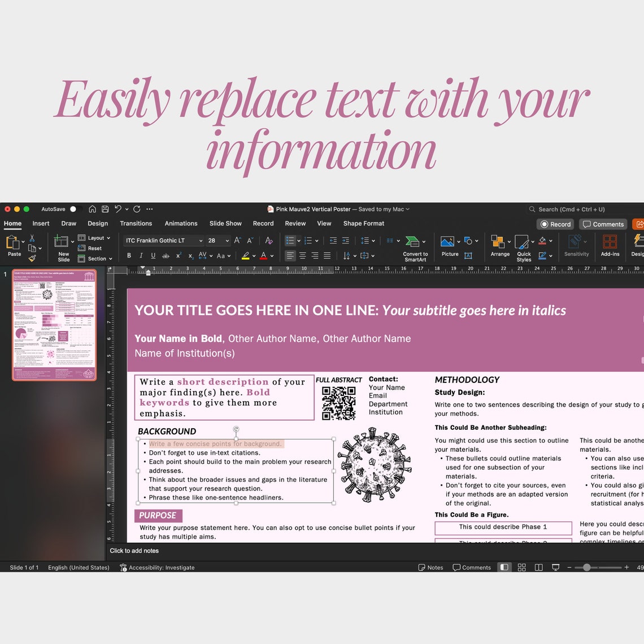Open the Format Painter
Image resolution: width=644 pixels, height=644 pixels.
click(32, 259)
